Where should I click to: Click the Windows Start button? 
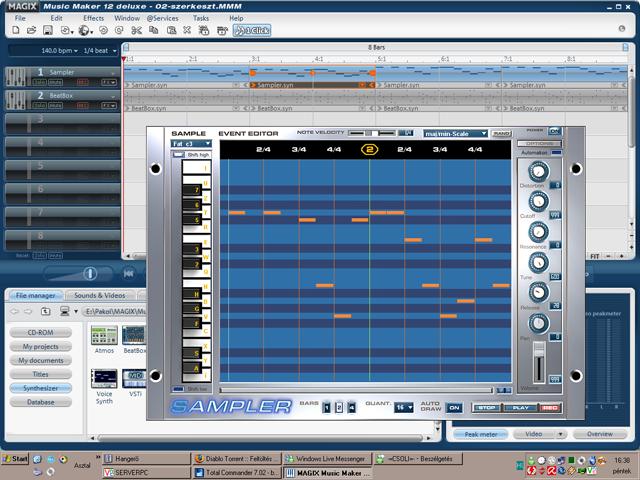click(x=16, y=459)
